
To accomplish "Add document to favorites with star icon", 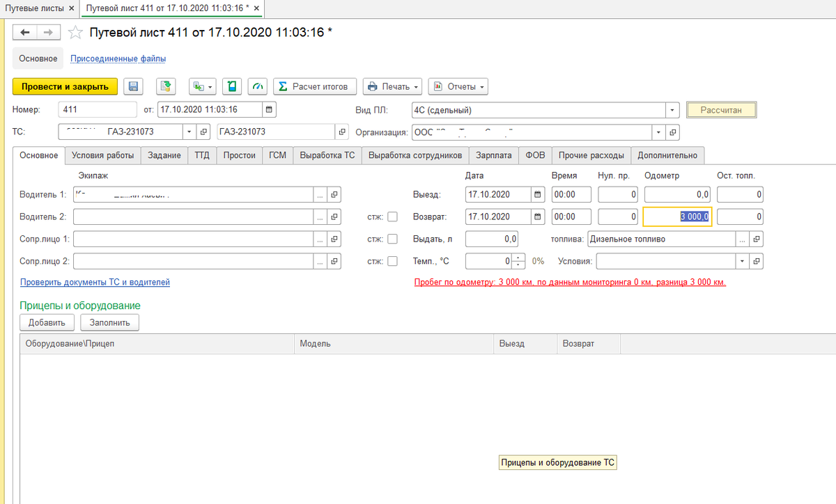I will click(x=76, y=32).
